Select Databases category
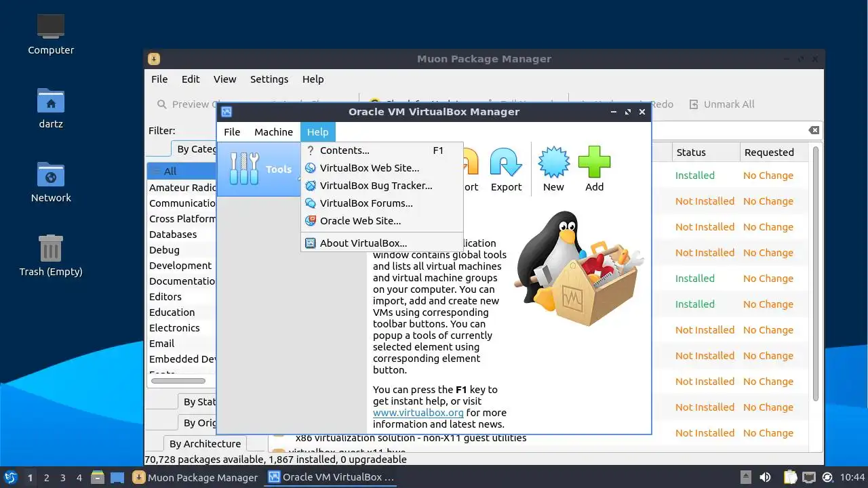 (x=182, y=235)
